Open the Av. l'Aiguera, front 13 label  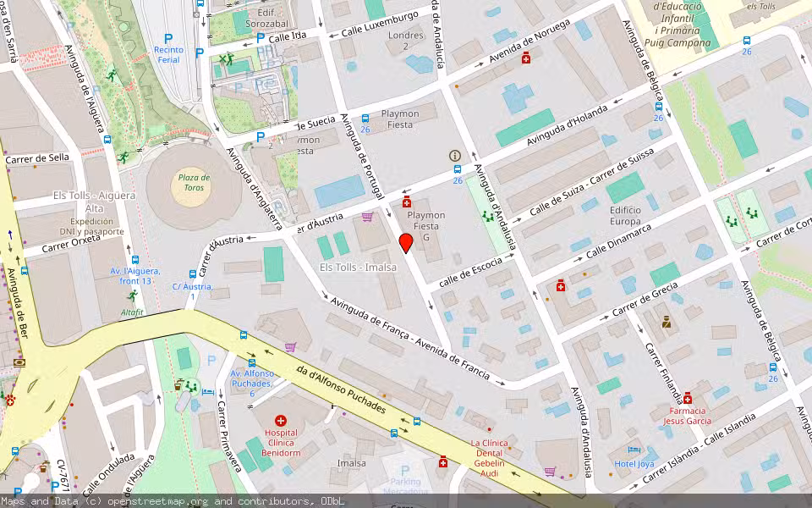(x=135, y=276)
